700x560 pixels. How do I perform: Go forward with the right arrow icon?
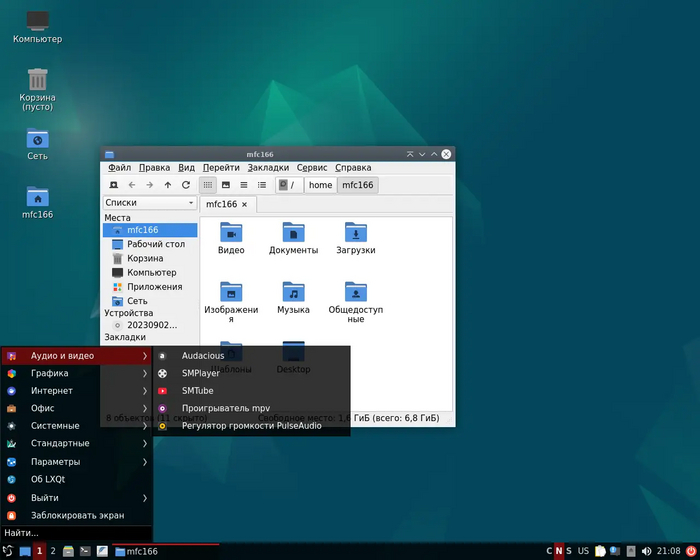(150, 185)
